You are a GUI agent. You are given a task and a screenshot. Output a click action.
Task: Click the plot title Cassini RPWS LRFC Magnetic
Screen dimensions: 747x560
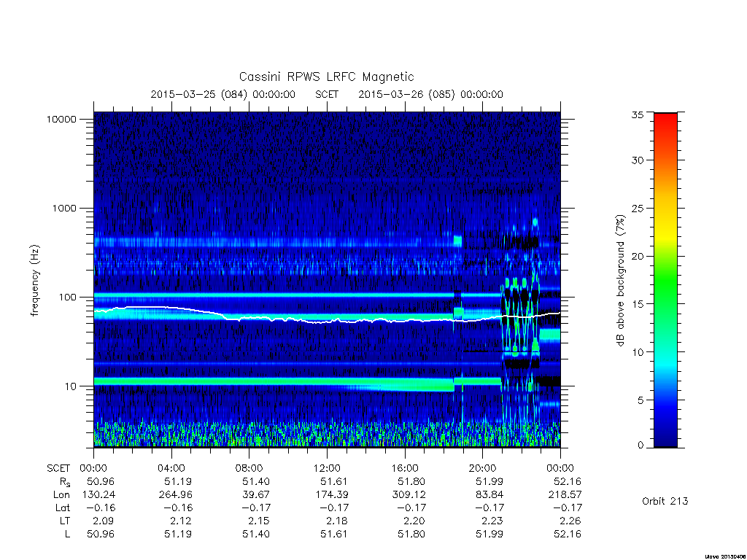326,77
